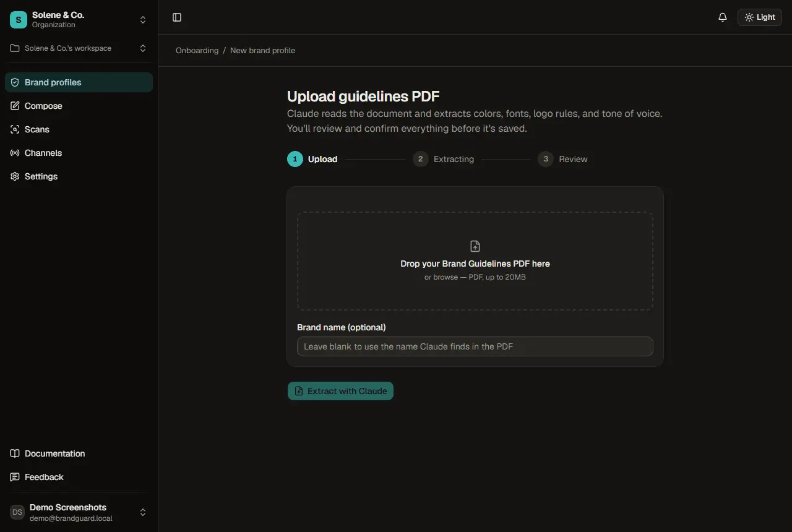Image resolution: width=792 pixels, height=532 pixels.
Task: Click the workspace folder icon
Action: [15, 48]
